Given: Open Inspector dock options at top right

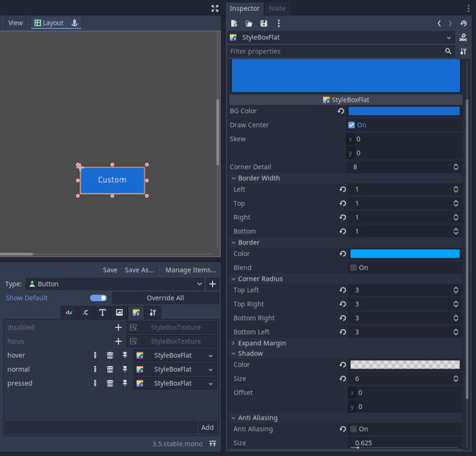Looking at the screenshot, I should (x=468, y=8).
